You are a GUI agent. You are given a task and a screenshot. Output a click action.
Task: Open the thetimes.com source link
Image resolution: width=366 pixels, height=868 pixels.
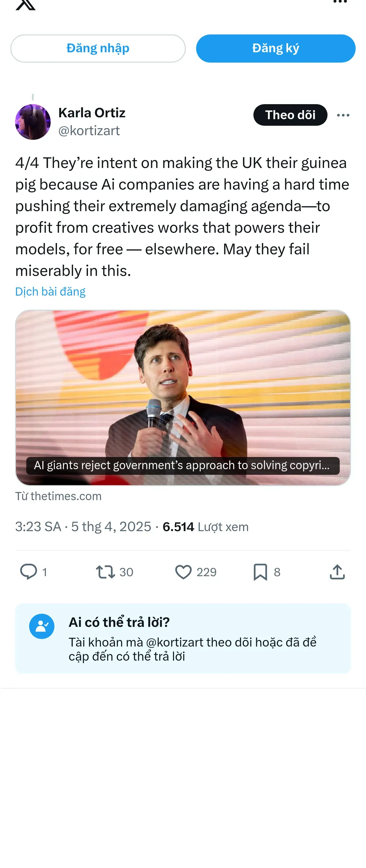coord(58,496)
